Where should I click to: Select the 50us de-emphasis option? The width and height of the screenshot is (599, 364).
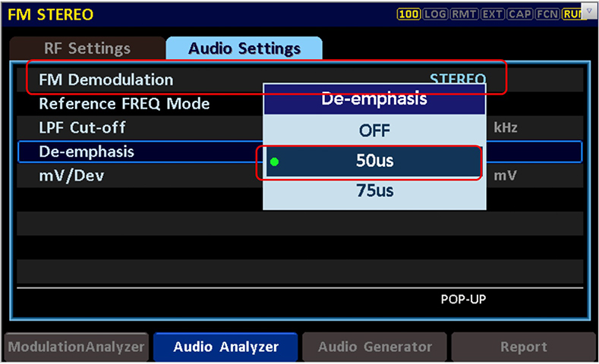point(374,162)
